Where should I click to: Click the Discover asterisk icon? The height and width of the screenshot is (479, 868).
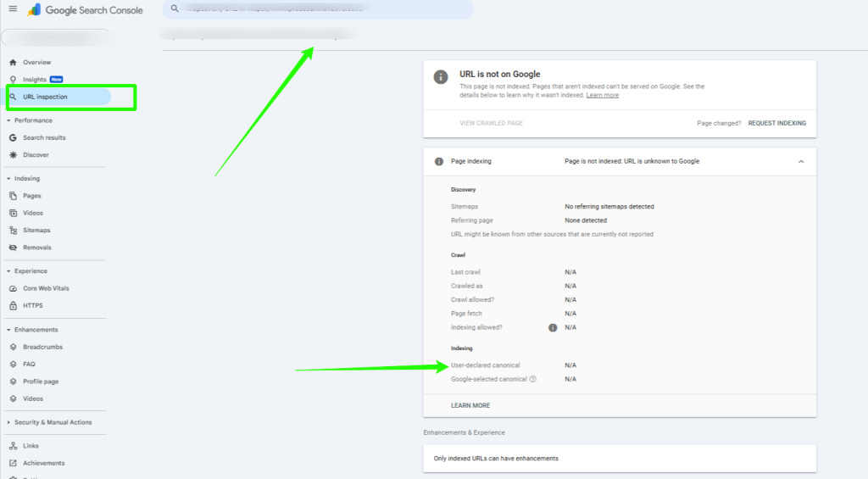click(x=14, y=155)
